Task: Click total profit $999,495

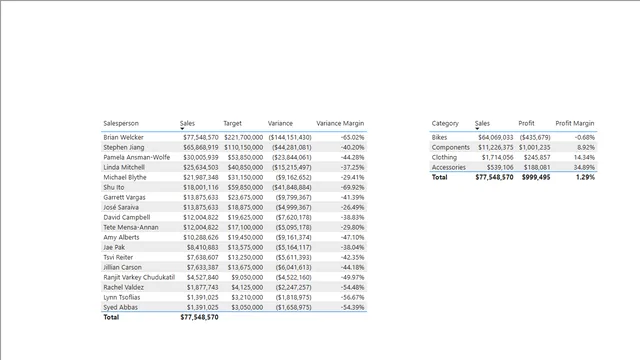Action: 536,177
